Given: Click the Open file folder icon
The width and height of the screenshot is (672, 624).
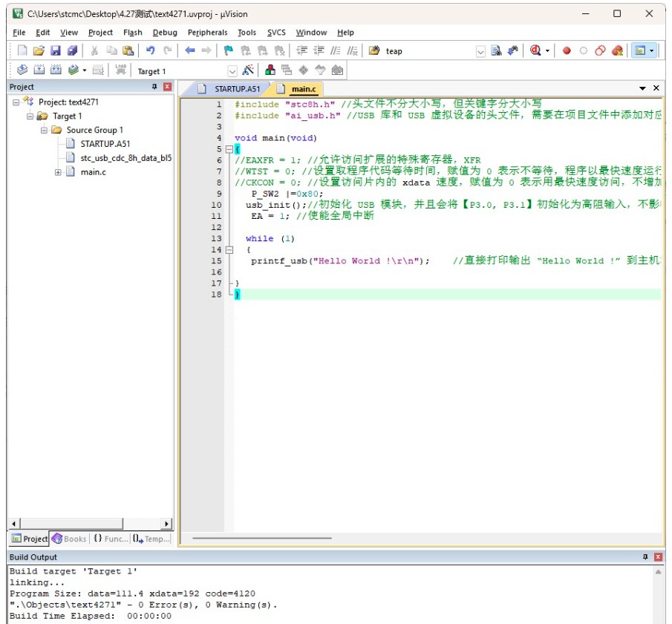Looking at the screenshot, I should point(39,50).
